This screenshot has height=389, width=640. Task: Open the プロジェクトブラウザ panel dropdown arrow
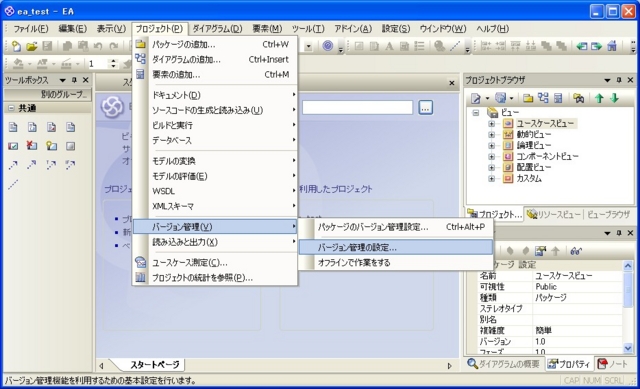tap(607, 80)
